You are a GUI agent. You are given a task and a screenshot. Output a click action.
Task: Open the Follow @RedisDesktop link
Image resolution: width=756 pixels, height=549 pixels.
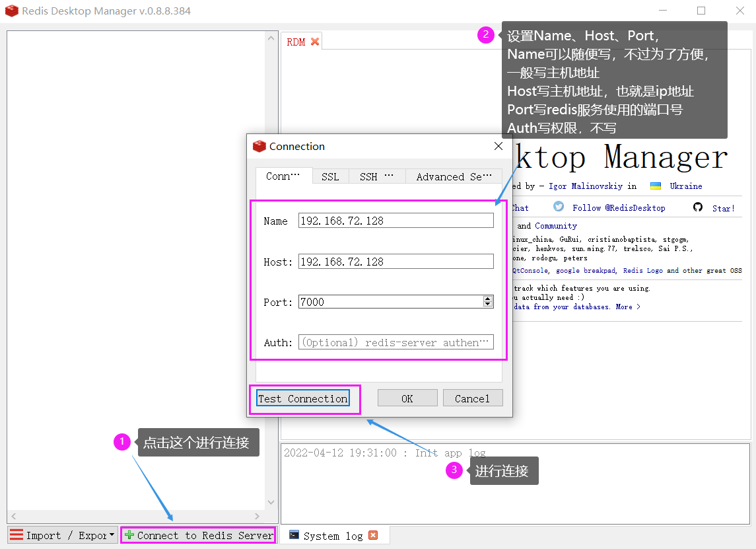pos(619,208)
